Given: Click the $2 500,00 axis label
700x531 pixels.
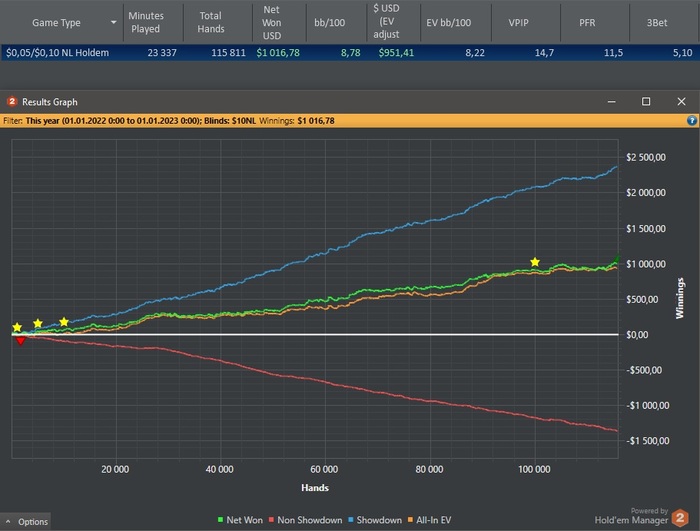Looking at the screenshot, I should (646, 157).
